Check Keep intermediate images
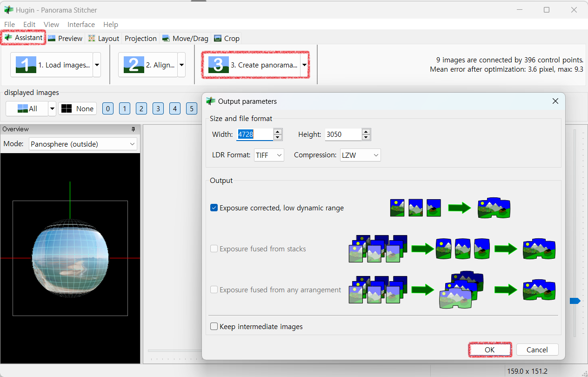The image size is (588, 377). (214, 327)
